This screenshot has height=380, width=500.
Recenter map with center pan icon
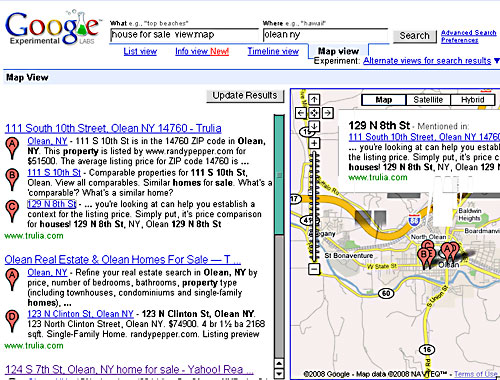tap(314, 113)
